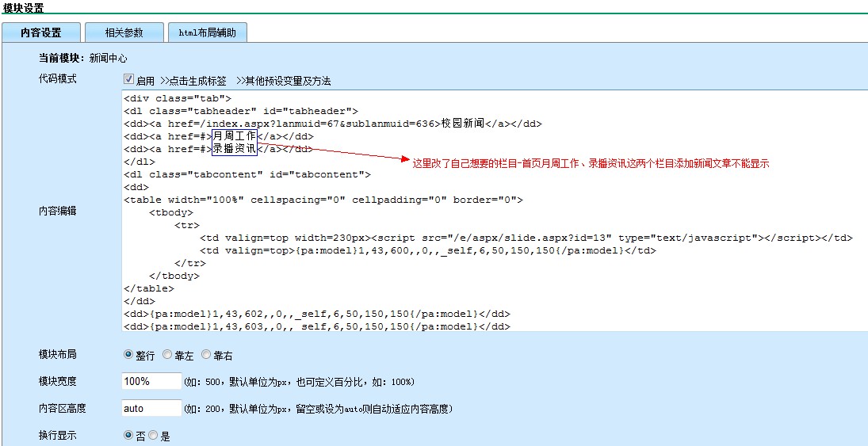Open the 相关参数 tab
868x446 pixels.
point(124,32)
